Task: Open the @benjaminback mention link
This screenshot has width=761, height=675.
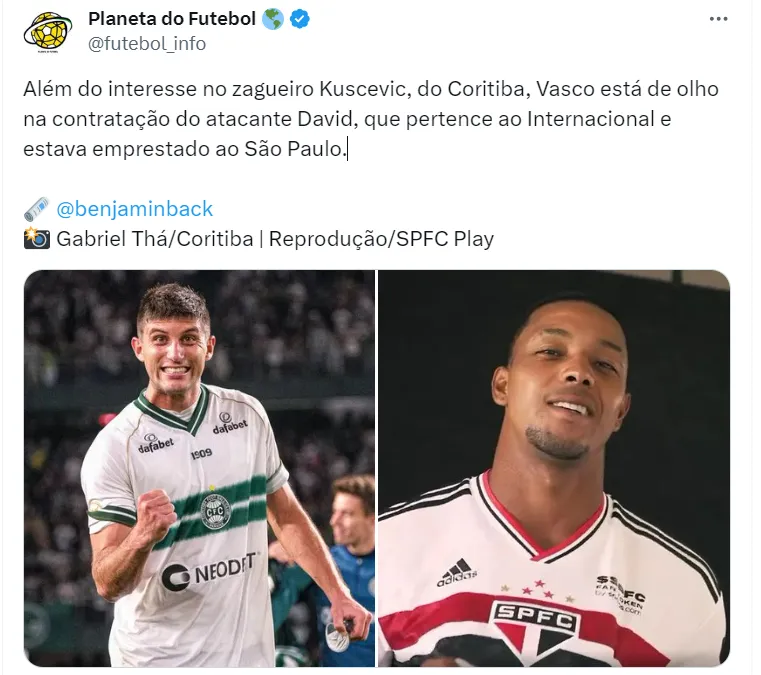Action: point(134,209)
